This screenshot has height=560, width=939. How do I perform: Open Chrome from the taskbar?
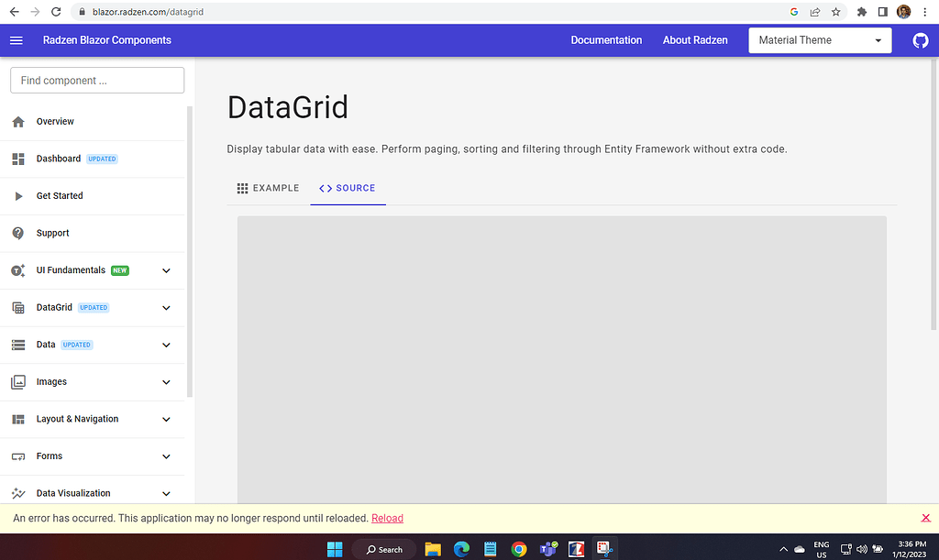point(519,548)
